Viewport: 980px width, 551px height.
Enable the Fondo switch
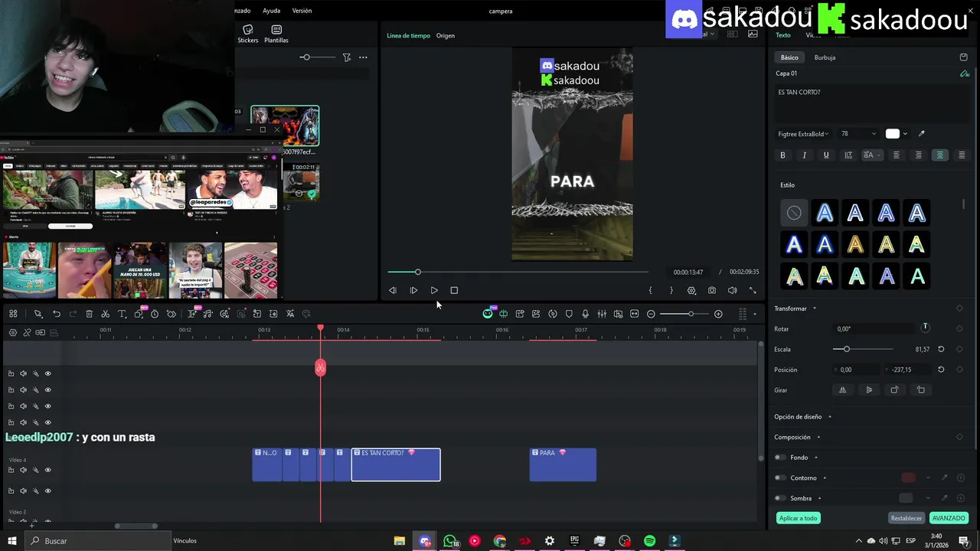click(780, 458)
